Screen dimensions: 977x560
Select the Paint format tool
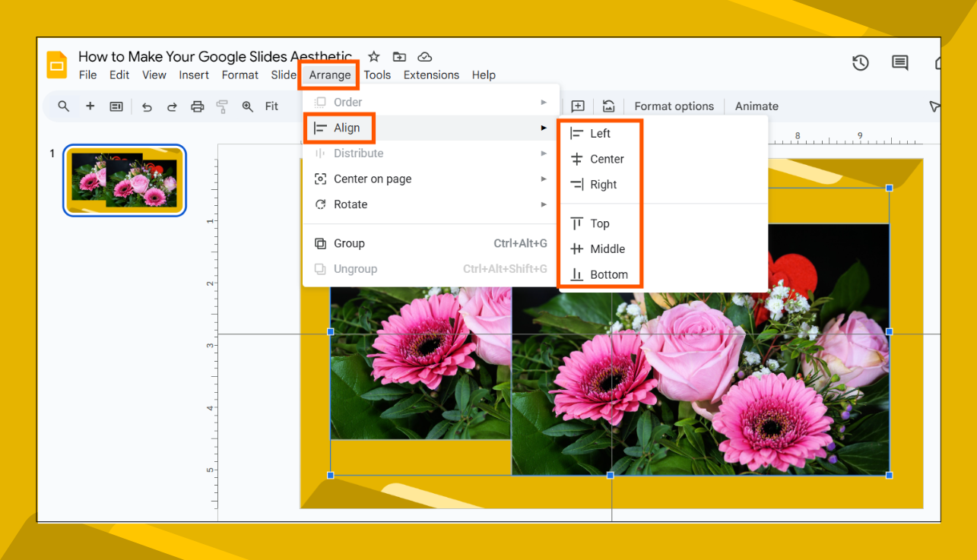[221, 106]
